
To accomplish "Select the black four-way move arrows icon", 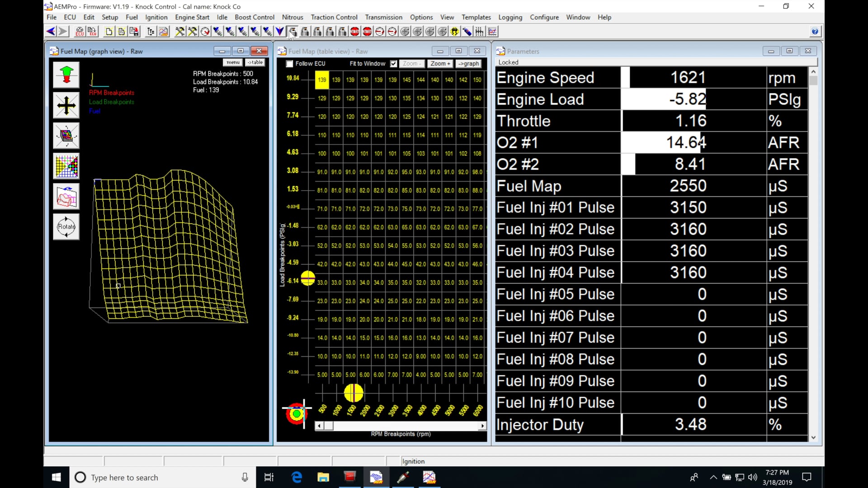I will coord(66,105).
